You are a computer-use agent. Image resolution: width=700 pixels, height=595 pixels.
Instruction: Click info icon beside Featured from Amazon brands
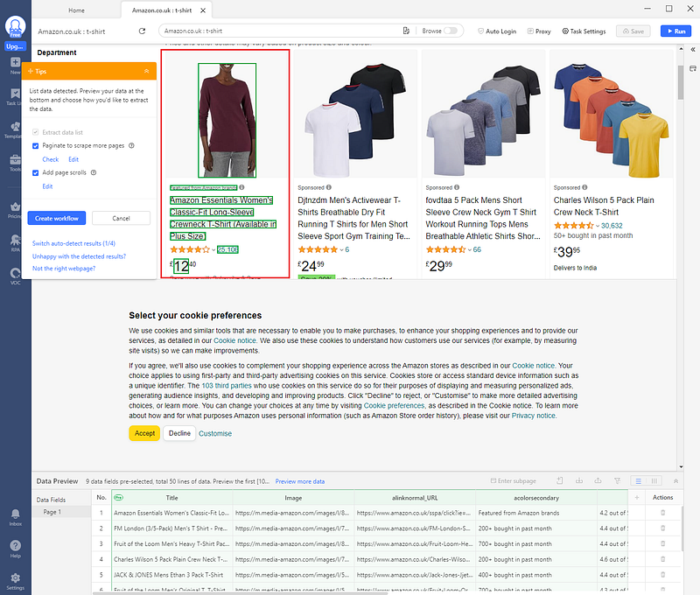(241, 187)
